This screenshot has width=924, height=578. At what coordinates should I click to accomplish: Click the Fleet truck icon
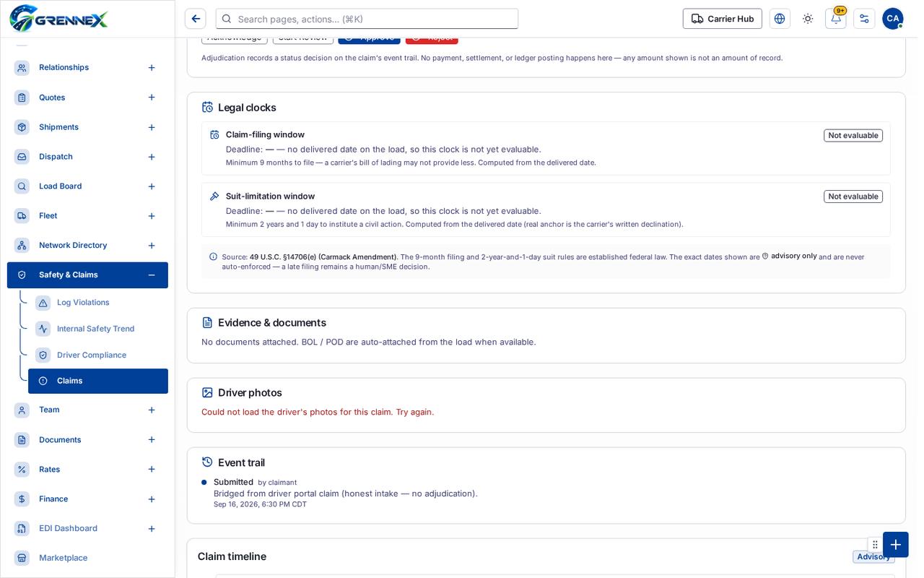pos(22,216)
